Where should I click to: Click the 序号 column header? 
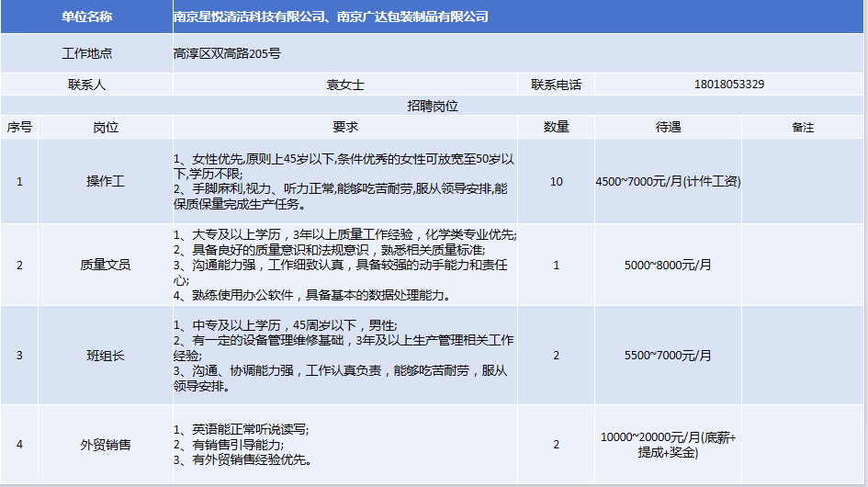click(x=19, y=127)
